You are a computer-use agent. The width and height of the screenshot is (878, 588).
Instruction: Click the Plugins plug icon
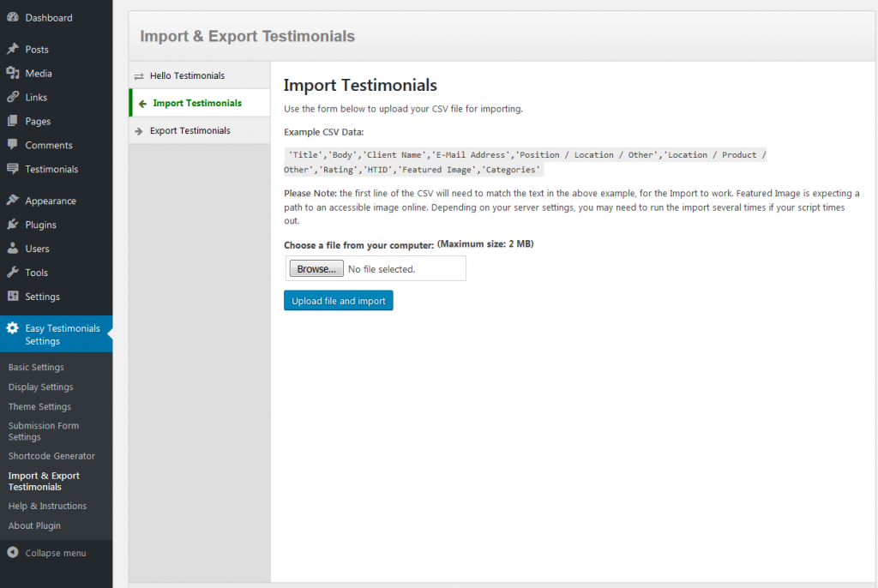coord(13,225)
